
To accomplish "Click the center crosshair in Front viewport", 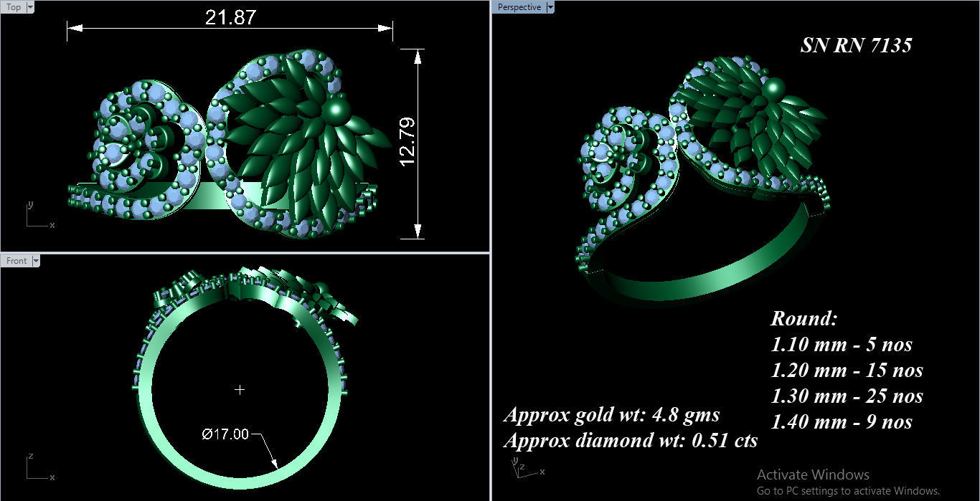I will pyautogui.click(x=240, y=389).
